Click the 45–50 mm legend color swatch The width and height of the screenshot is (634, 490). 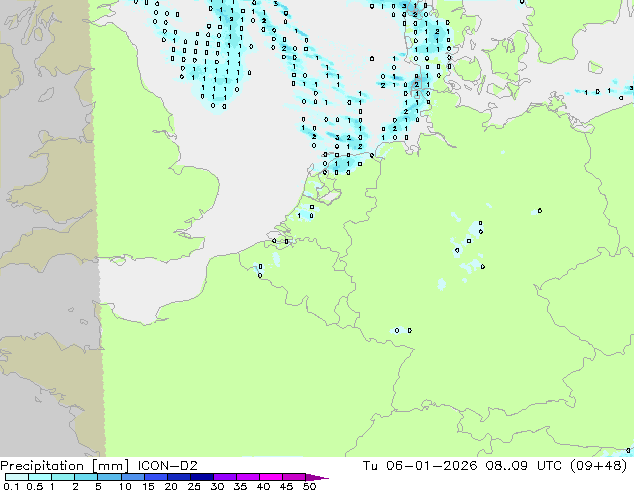[x=294, y=477]
